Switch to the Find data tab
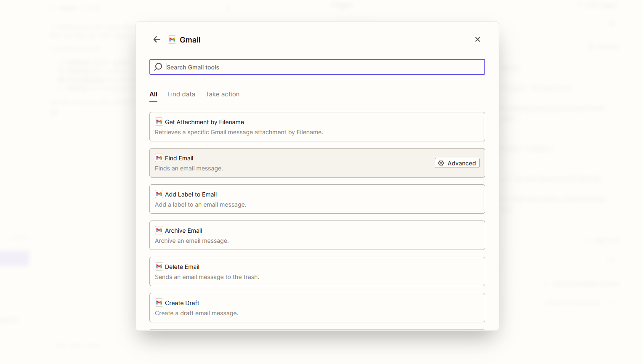643x364 pixels. [181, 94]
